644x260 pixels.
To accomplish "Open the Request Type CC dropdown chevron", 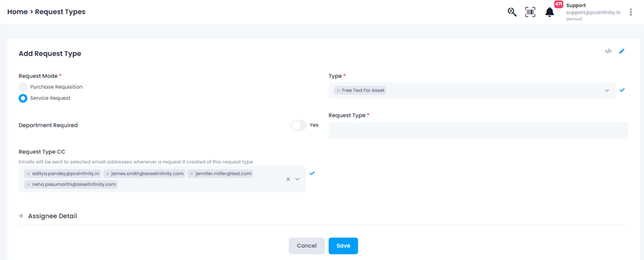I will pyautogui.click(x=298, y=179).
